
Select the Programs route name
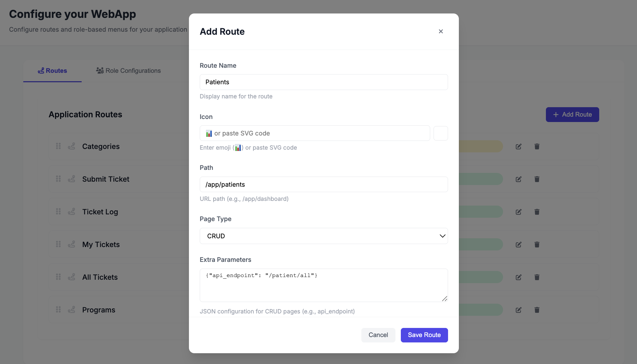click(99, 310)
